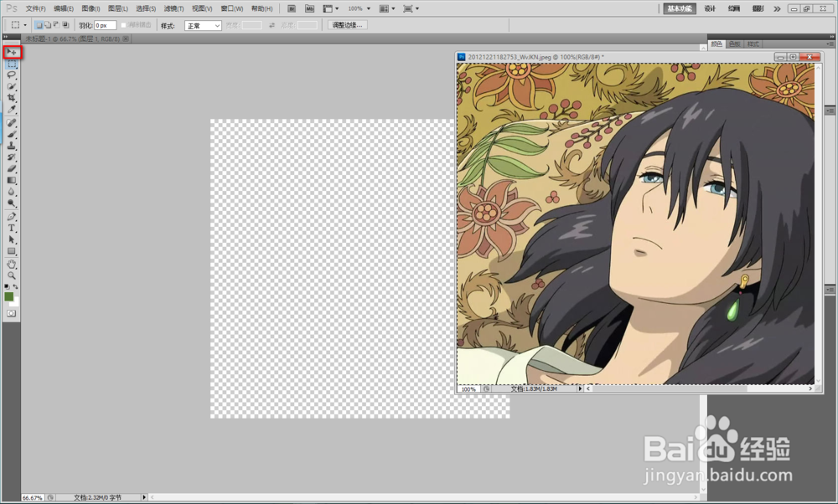838x504 pixels.
Task: Open the 图像(I) menu
Action: 91,8
